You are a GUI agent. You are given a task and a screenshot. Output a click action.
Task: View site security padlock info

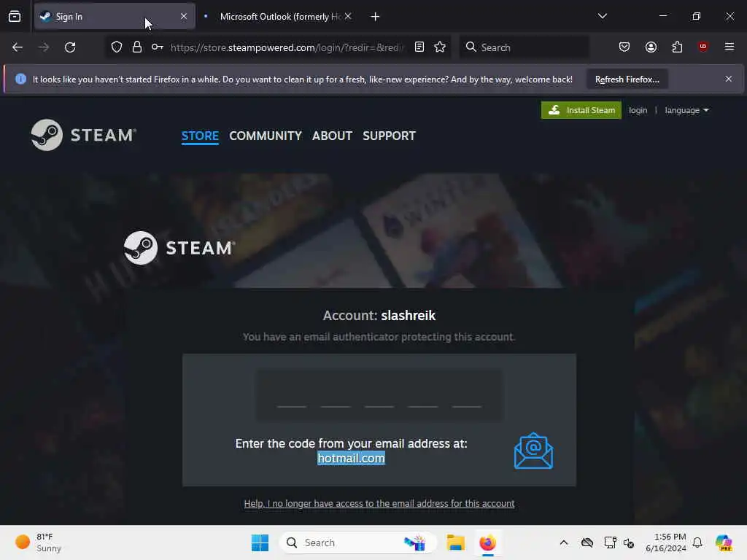coord(137,47)
